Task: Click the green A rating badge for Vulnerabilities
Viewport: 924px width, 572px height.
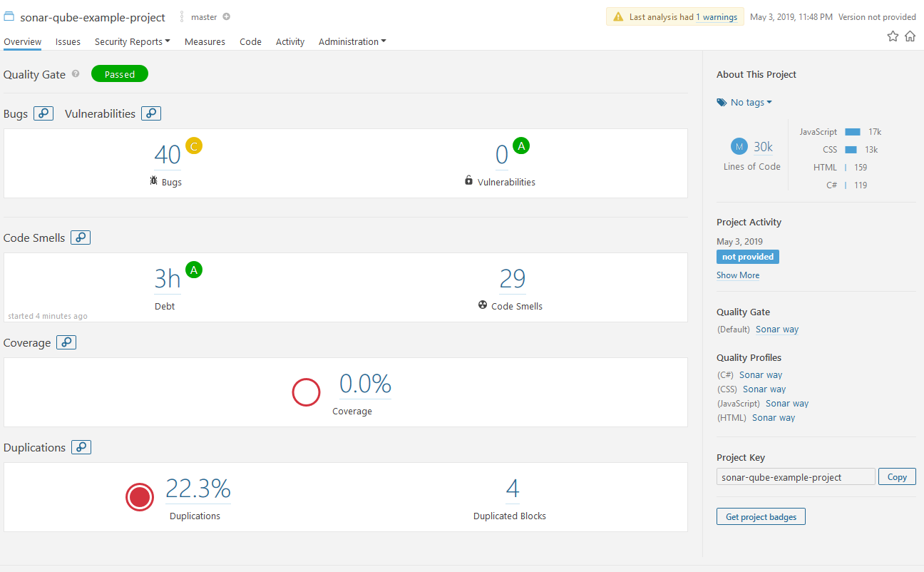Action: [x=521, y=145]
